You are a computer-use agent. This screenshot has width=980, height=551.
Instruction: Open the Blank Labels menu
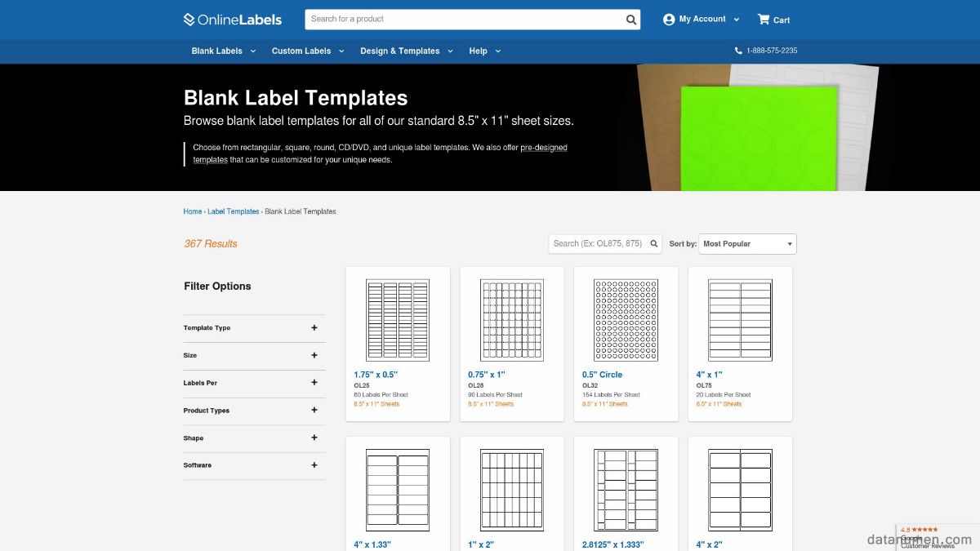point(223,51)
